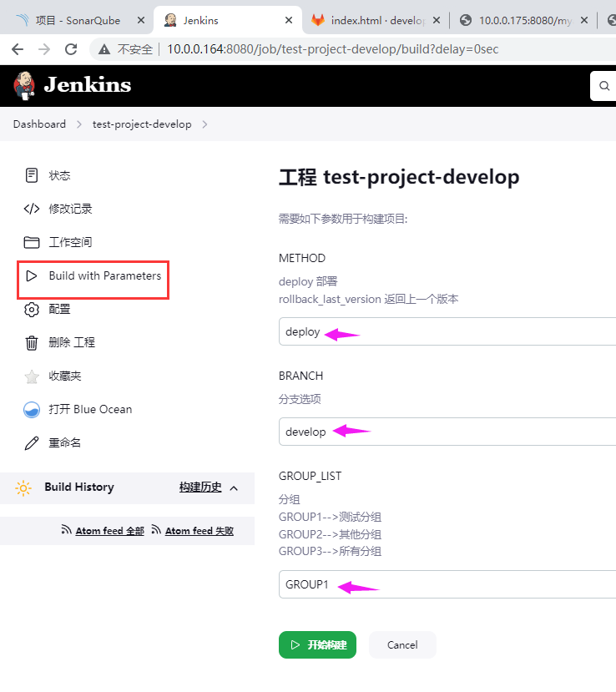
Task: Click the green 开始构建 button
Action: coord(317,644)
